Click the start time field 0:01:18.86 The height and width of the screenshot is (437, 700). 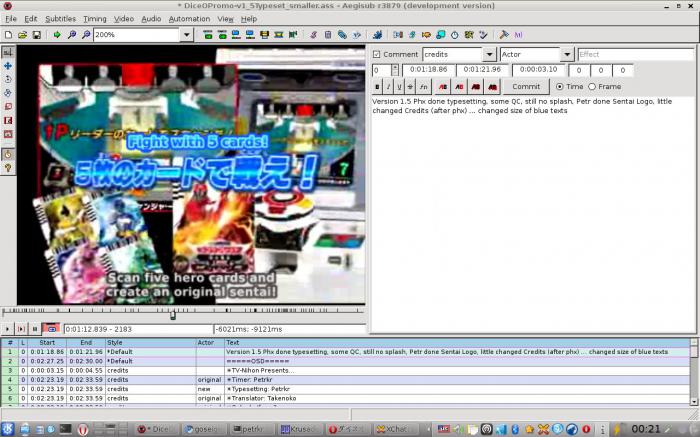[x=429, y=70]
